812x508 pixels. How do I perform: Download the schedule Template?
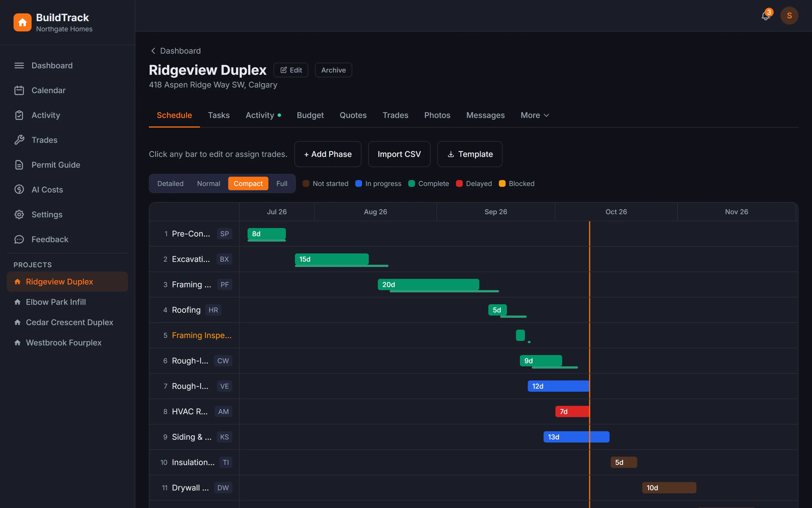coord(470,154)
